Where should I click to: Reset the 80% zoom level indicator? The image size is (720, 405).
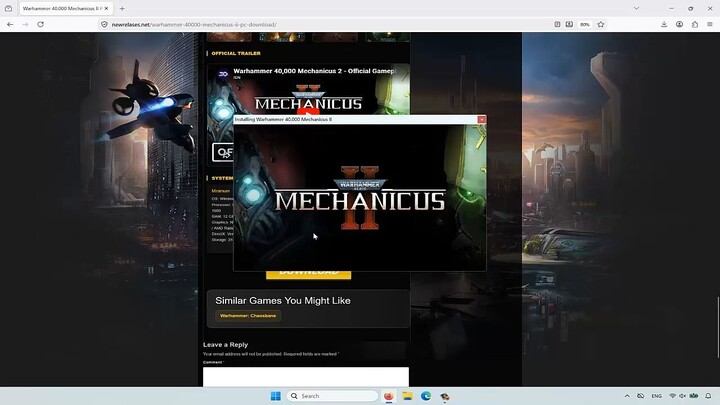[x=585, y=24]
